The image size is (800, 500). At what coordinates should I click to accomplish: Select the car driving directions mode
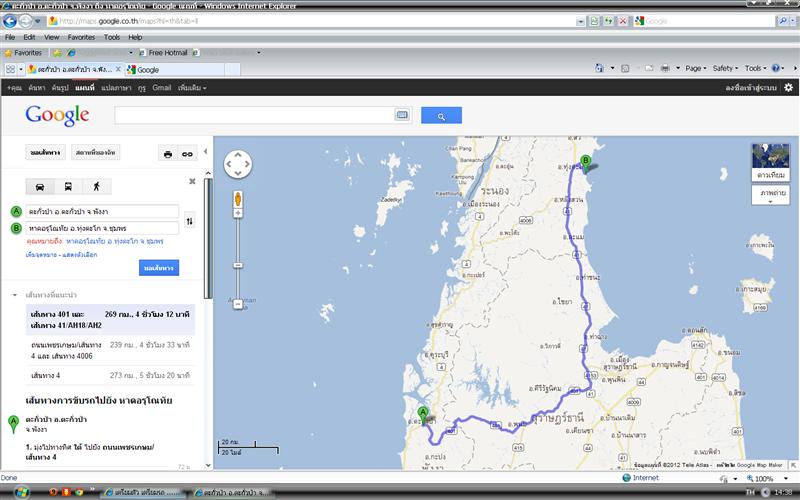click(39, 186)
